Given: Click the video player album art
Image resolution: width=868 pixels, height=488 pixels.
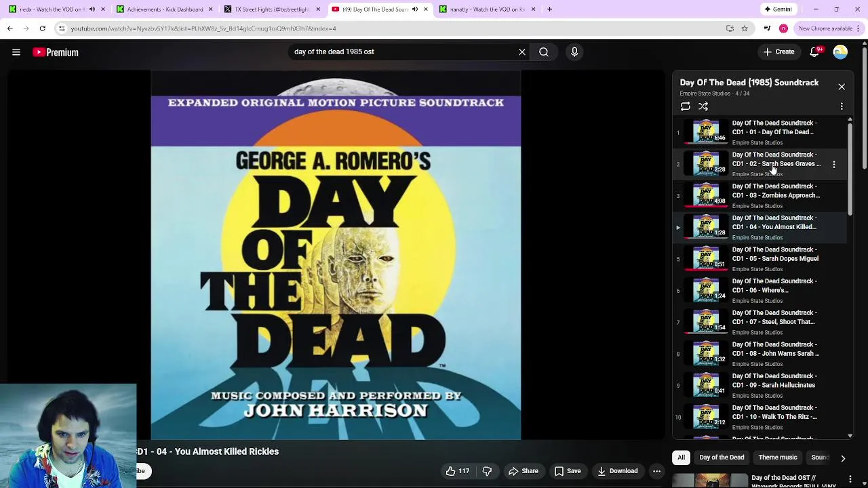Looking at the screenshot, I should (x=336, y=255).
